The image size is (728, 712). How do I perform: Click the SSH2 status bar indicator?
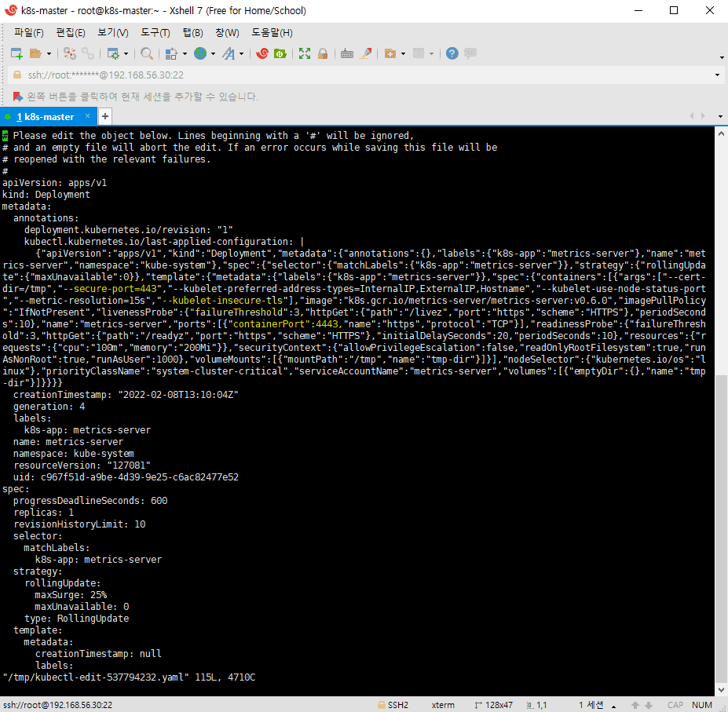coord(393,705)
